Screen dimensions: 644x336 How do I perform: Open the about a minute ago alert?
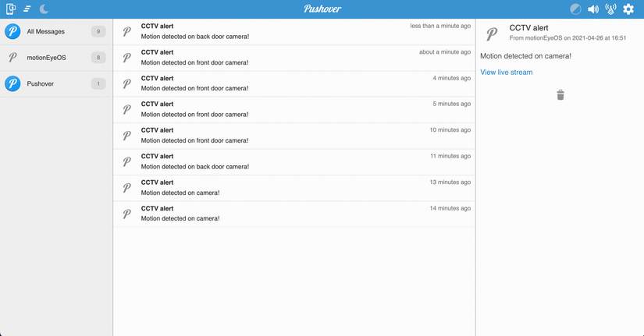(x=294, y=58)
